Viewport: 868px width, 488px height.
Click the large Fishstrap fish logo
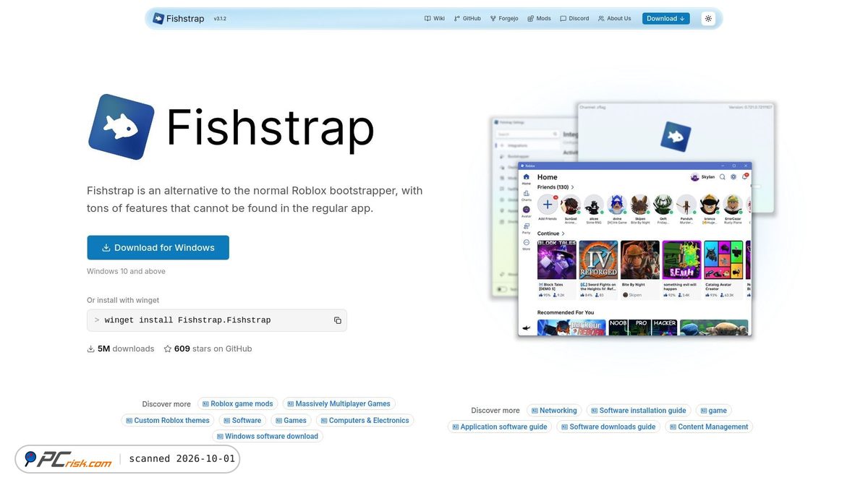pyautogui.click(x=121, y=127)
